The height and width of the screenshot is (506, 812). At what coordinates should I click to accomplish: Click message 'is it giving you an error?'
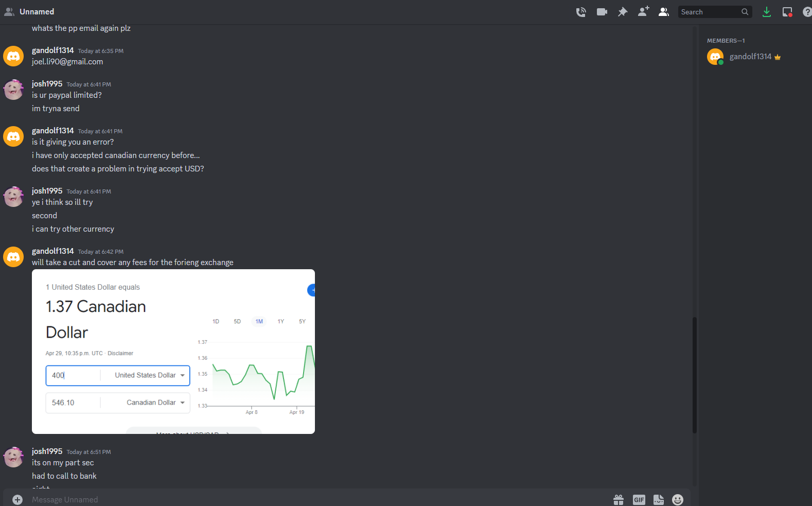tap(73, 142)
